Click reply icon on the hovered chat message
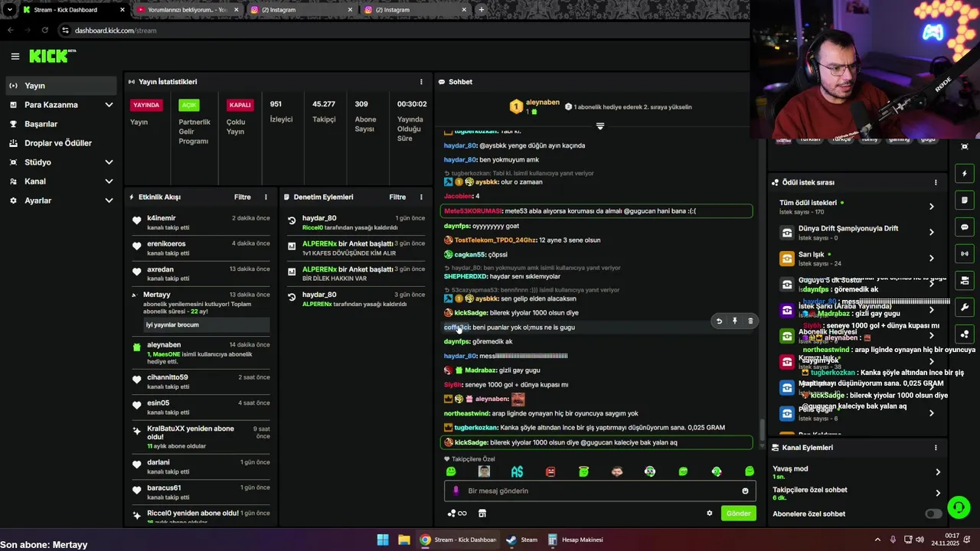This screenshot has width=980, height=551. [719, 321]
